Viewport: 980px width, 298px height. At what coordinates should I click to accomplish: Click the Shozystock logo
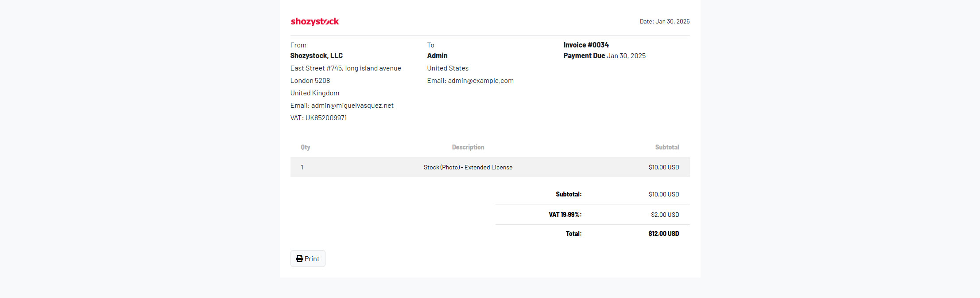[314, 21]
